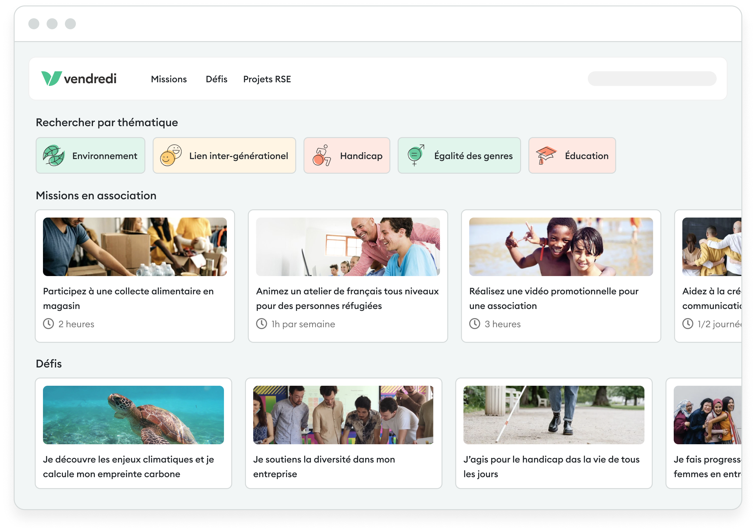Select the Handicap theme button
Viewport: 756px width, 532px height.
tap(347, 156)
